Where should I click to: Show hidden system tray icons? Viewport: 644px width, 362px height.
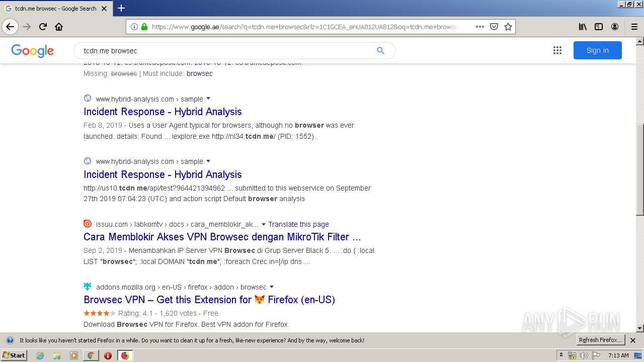561,355
